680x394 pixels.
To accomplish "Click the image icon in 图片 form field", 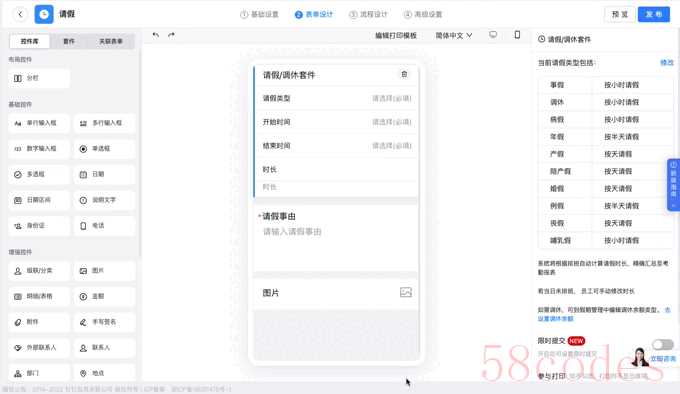I will coord(406,292).
